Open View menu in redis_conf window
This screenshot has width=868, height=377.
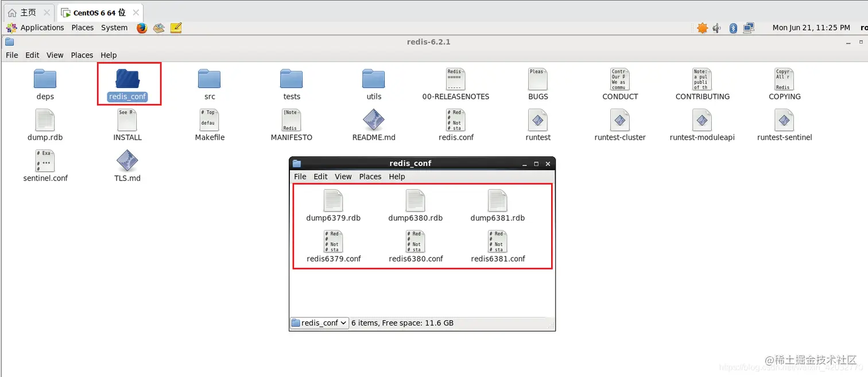pyautogui.click(x=343, y=176)
